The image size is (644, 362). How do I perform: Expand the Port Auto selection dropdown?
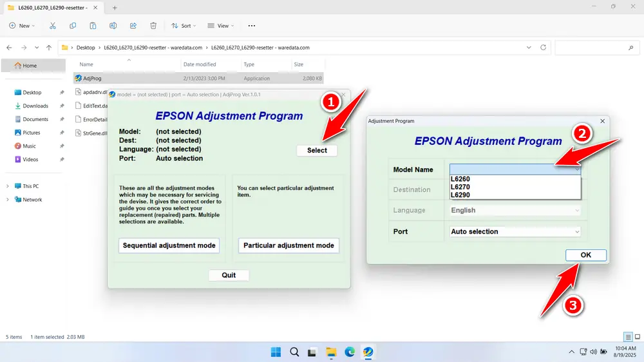515,231
